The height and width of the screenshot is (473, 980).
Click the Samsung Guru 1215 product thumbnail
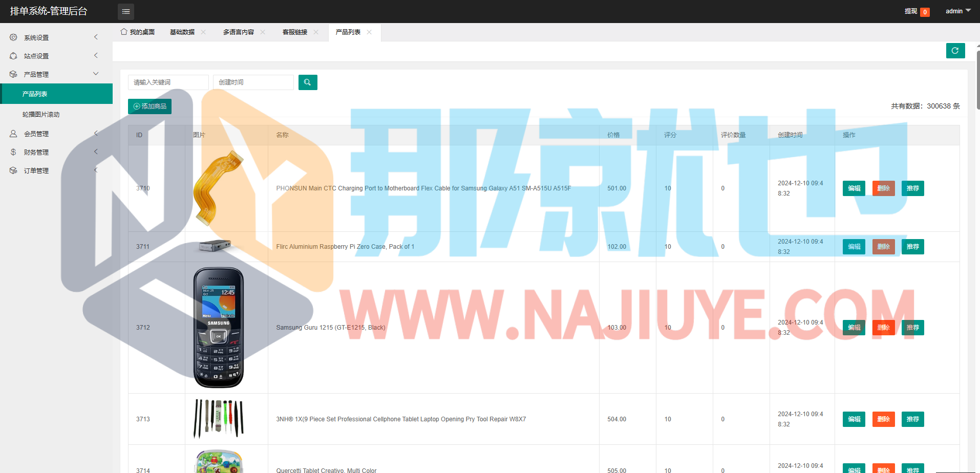(x=219, y=328)
